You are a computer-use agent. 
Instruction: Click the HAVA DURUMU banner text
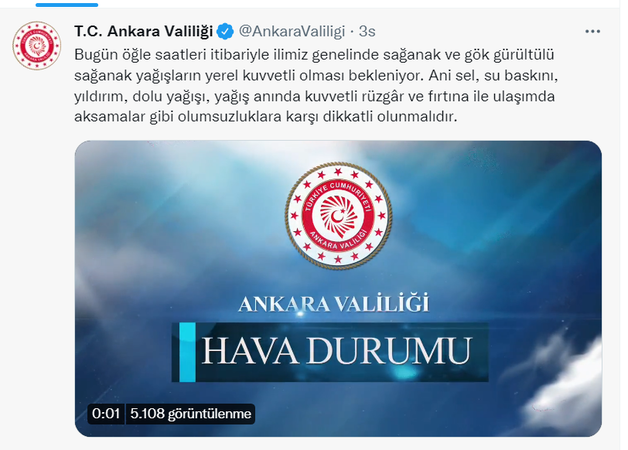pos(336,352)
